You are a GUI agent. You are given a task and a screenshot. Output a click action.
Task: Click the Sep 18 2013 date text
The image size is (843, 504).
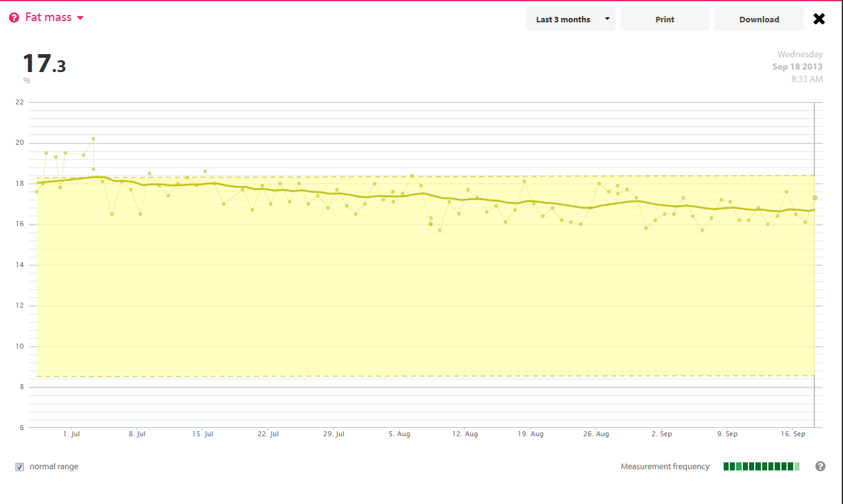click(x=797, y=66)
